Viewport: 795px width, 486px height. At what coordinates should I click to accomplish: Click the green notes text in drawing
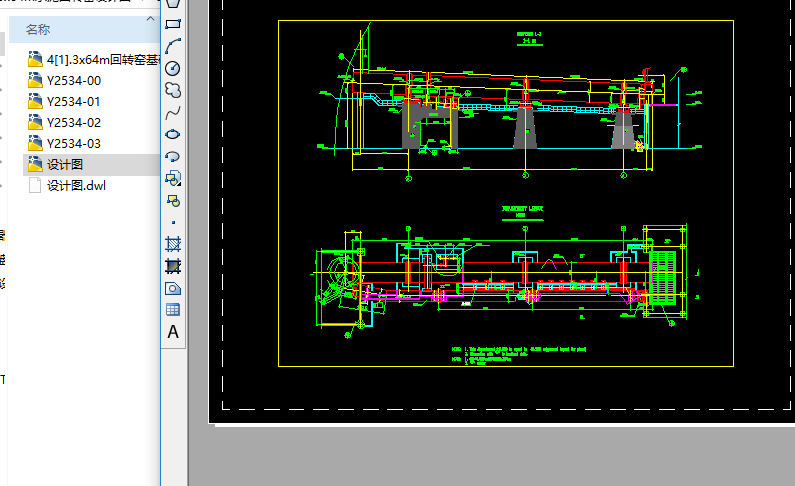pyautogui.click(x=519, y=356)
